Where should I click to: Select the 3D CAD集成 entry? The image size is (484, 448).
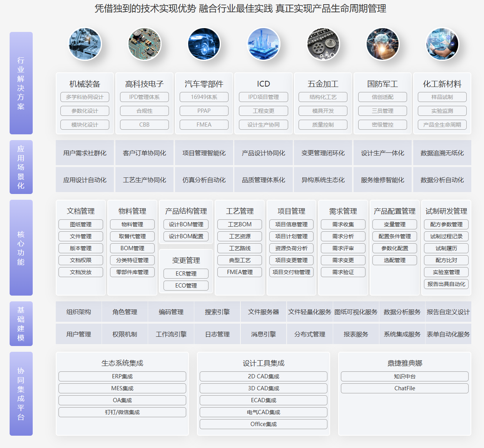[264, 388]
